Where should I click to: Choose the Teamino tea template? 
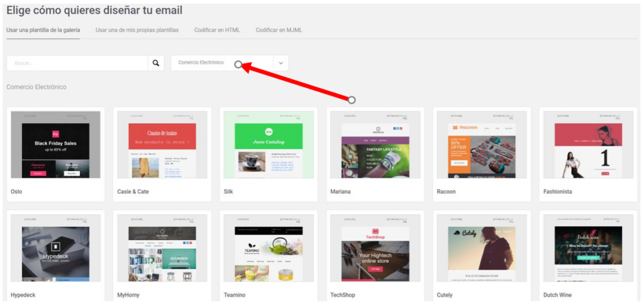[269, 248]
